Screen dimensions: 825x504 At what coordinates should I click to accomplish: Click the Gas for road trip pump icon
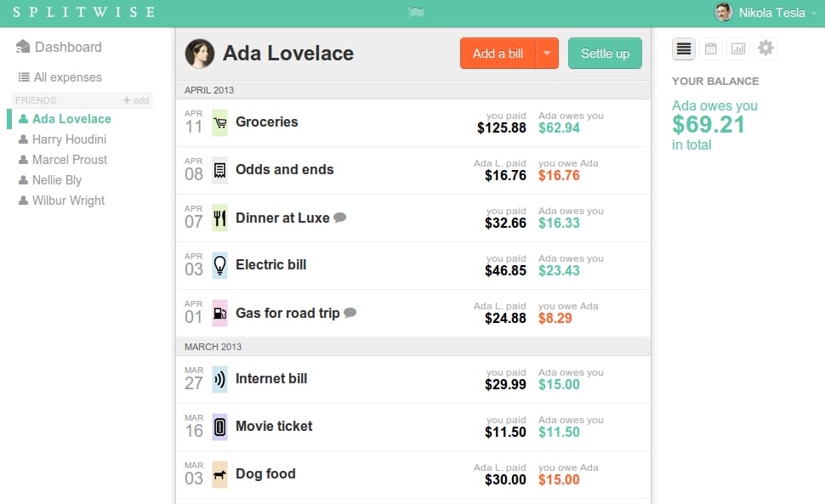click(x=220, y=314)
